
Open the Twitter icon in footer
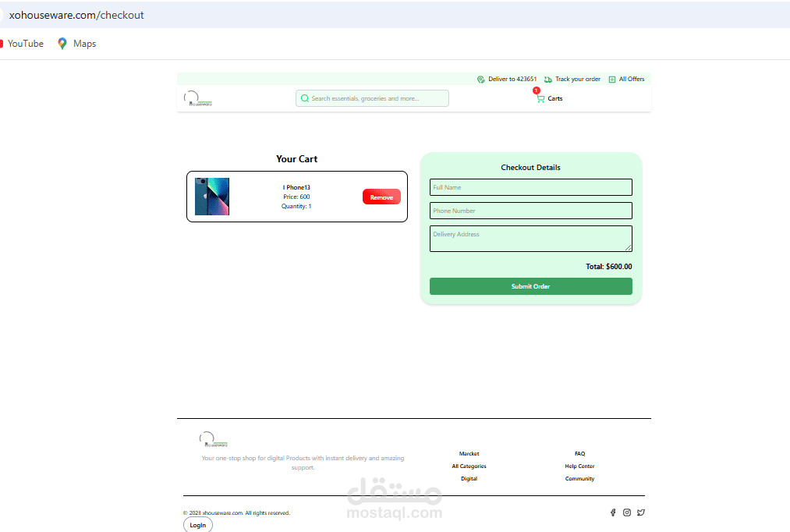[x=641, y=512]
